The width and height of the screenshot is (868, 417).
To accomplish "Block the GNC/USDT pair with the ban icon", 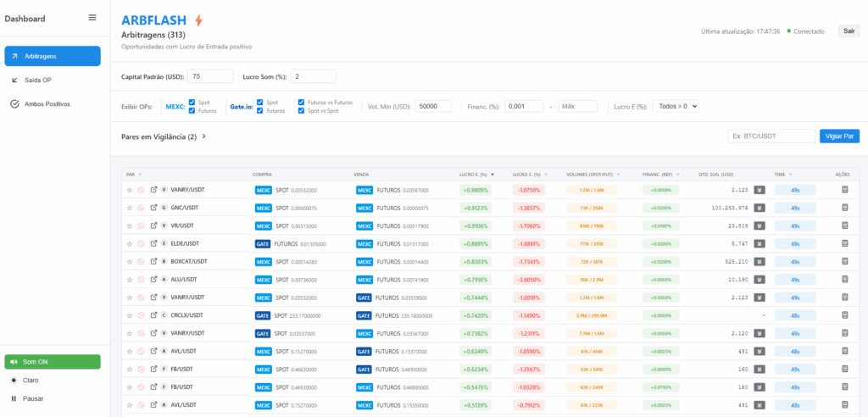I will point(141,208).
